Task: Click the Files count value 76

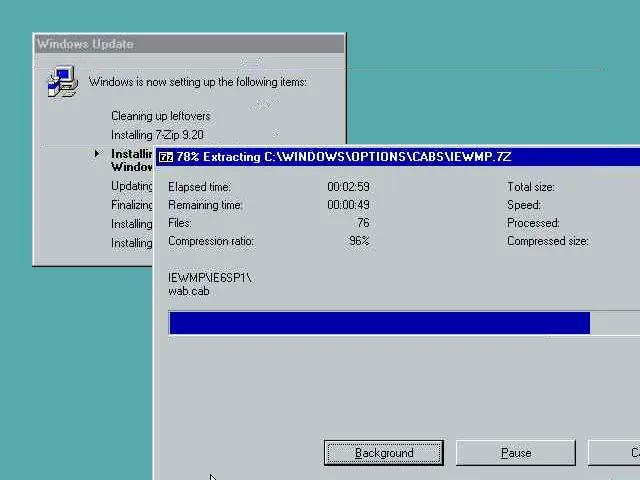Action: [x=363, y=222]
